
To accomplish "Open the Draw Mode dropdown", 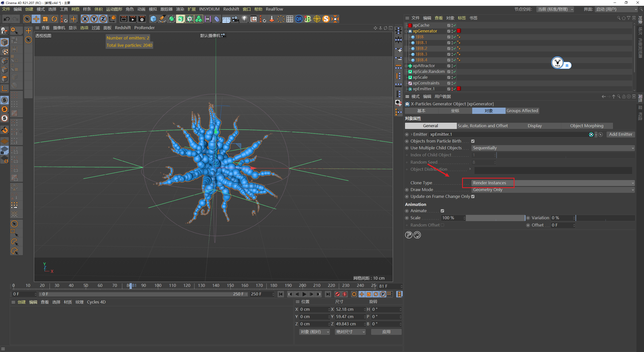I will pyautogui.click(x=553, y=190).
